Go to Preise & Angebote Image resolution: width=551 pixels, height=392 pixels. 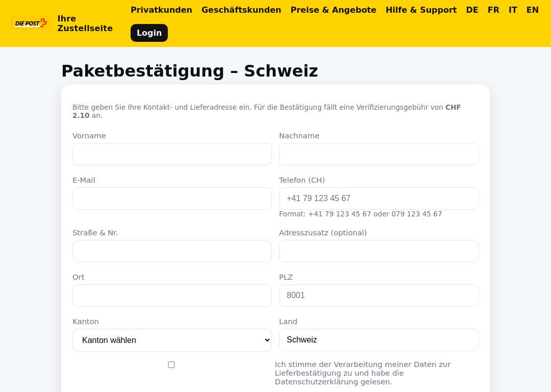click(333, 10)
